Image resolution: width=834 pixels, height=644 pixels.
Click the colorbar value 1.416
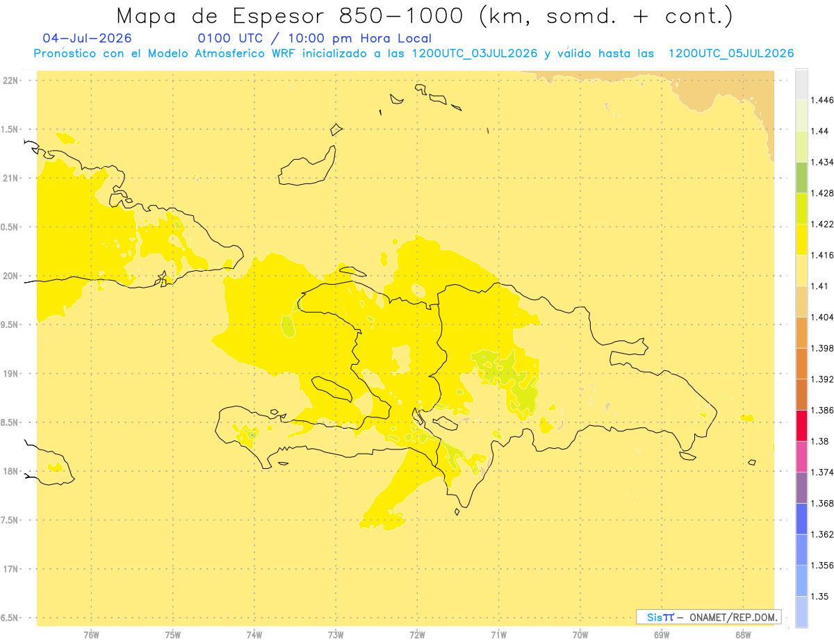[822, 255]
